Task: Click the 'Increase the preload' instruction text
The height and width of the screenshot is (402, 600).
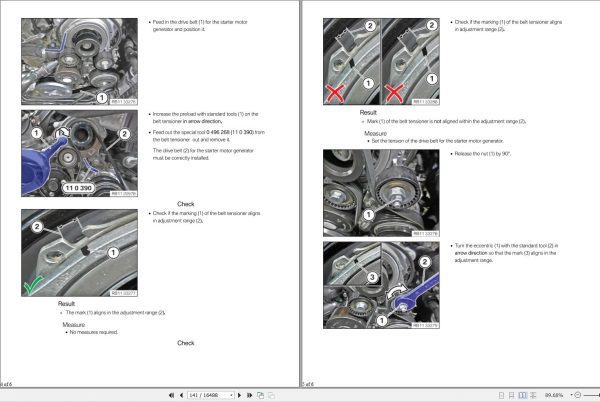Action: (205, 117)
